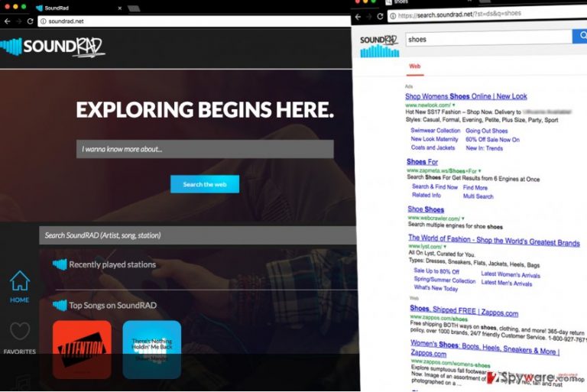Open the 'Shoe Shoes' result link

point(426,209)
